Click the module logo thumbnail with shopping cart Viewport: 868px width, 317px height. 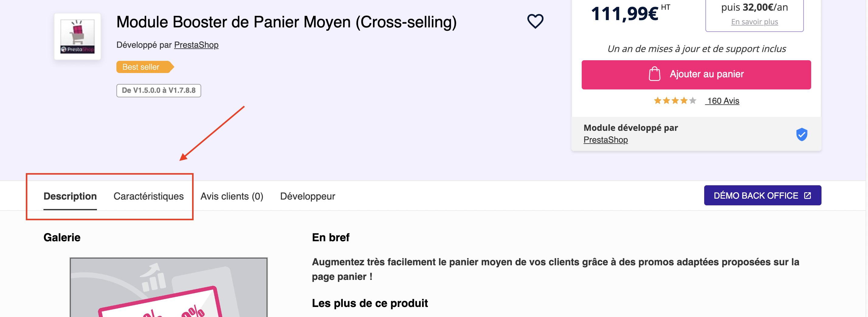tap(77, 37)
